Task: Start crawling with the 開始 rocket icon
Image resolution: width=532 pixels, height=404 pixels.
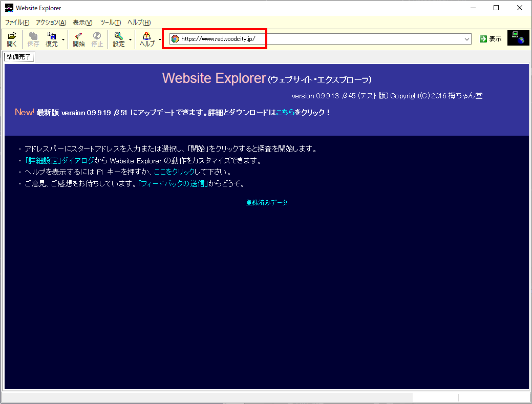Action: (x=79, y=39)
